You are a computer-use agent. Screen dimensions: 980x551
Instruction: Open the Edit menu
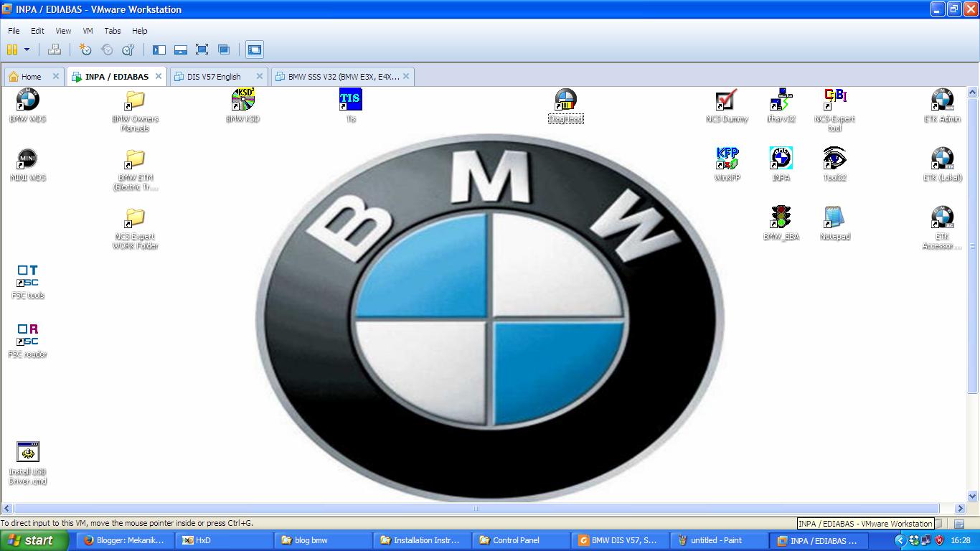pyautogui.click(x=37, y=31)
